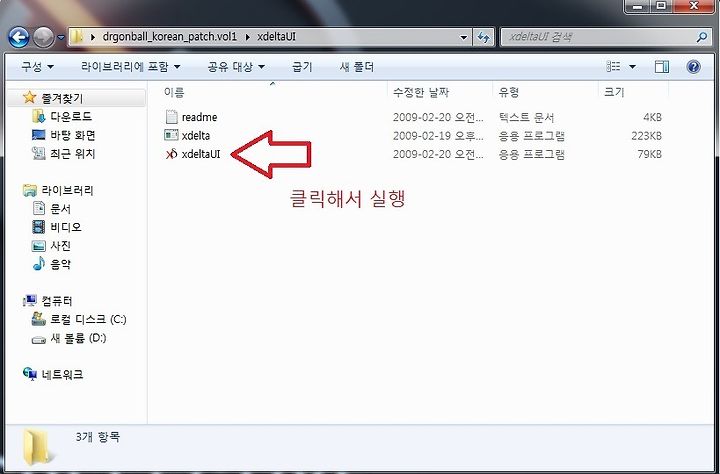Click the 새 볼륨 (D:) drive icon
720x474 pixels.
pyautogui.click(x=39, y=339)
